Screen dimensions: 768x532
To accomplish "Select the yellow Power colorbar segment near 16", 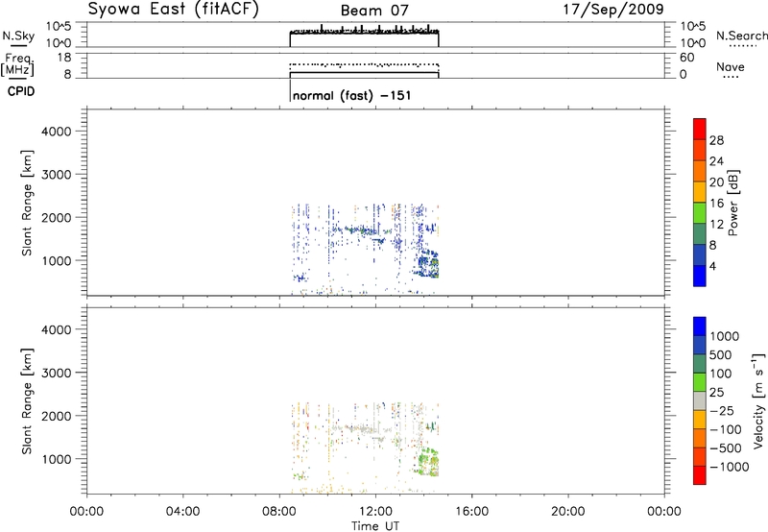I will [700, 191].
